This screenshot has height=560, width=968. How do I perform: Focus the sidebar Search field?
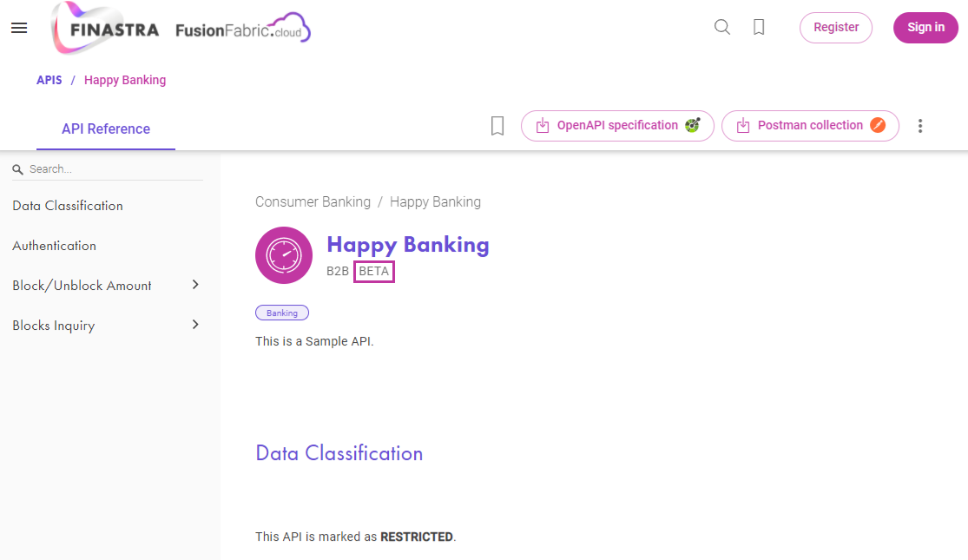tap(108, 169)
